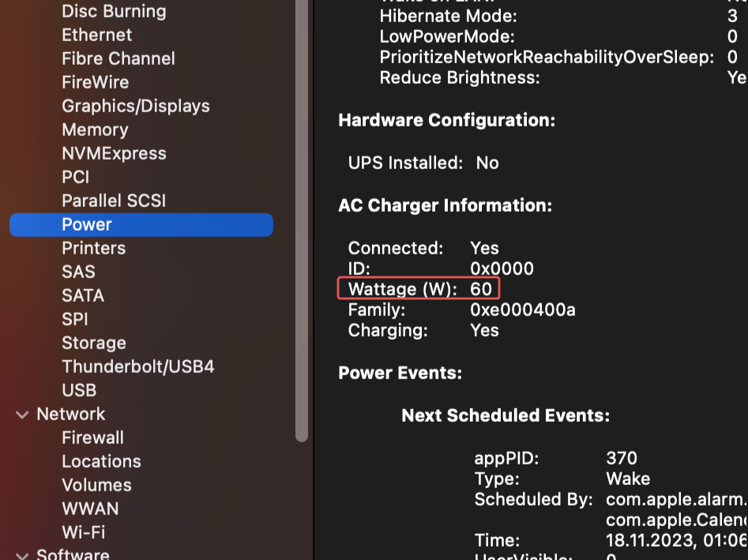Image resolution: width=748 pixels, height=560 pixels.
Task: Click the sidebar vertical scrollbar
Action: coord(302,220)
